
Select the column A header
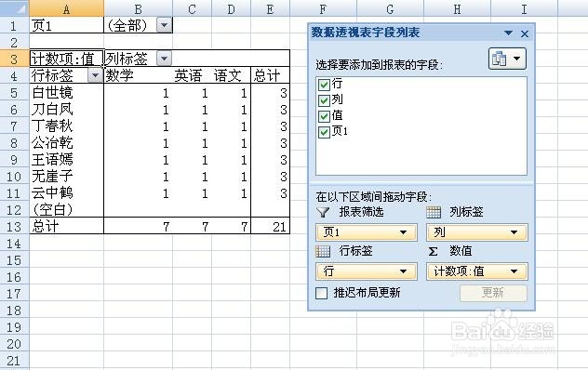coord(66,8)
